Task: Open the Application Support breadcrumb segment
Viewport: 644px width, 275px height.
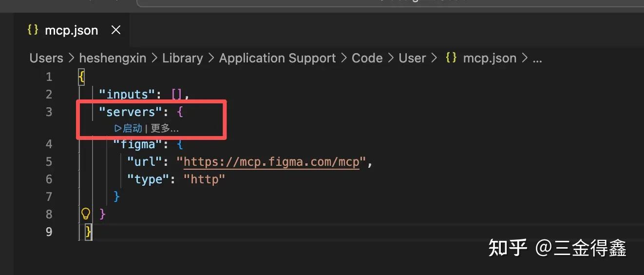Action: click(277, 58)
